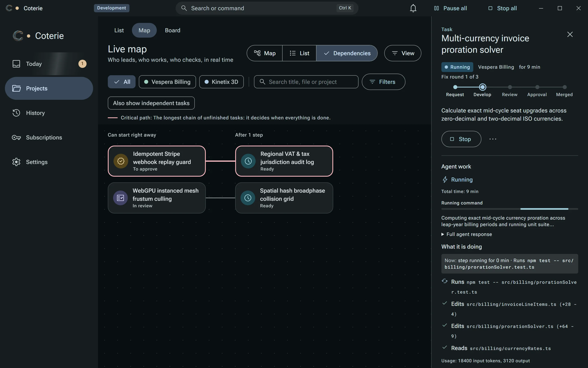
Task: Click the Develop stage marker
Action: [x=483, y=87]
